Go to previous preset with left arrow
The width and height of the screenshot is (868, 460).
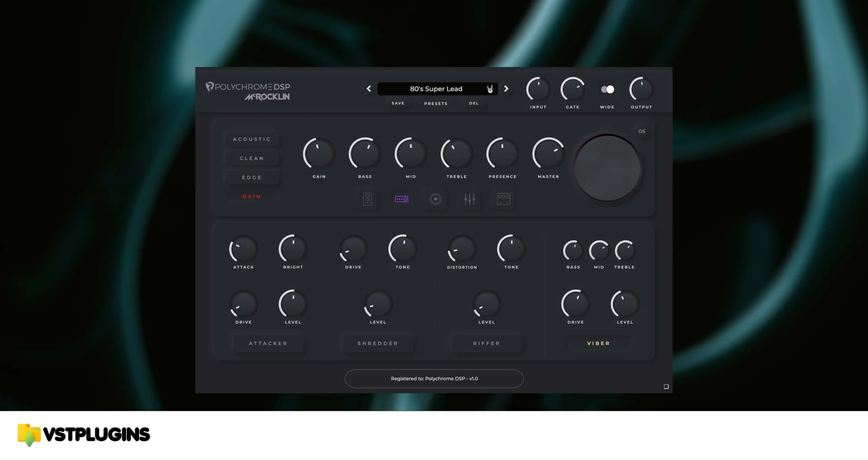click(x=369, y=89)
